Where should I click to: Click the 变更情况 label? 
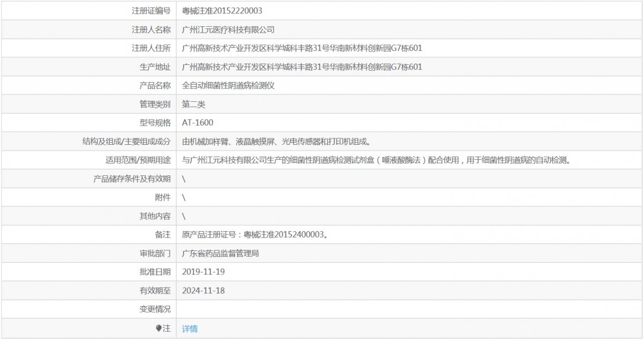(155, 309)
